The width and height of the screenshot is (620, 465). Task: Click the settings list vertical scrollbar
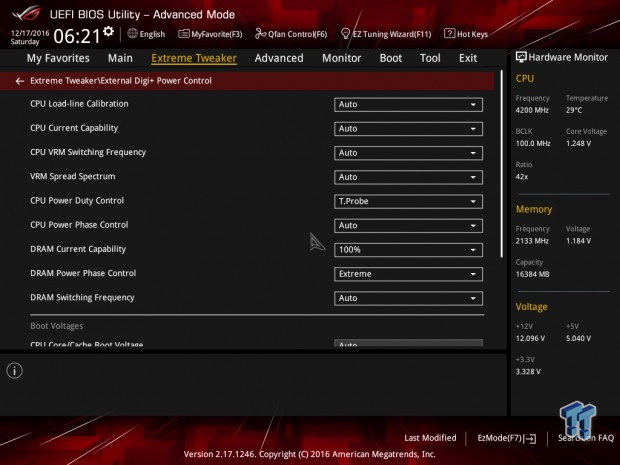(502, 164)
